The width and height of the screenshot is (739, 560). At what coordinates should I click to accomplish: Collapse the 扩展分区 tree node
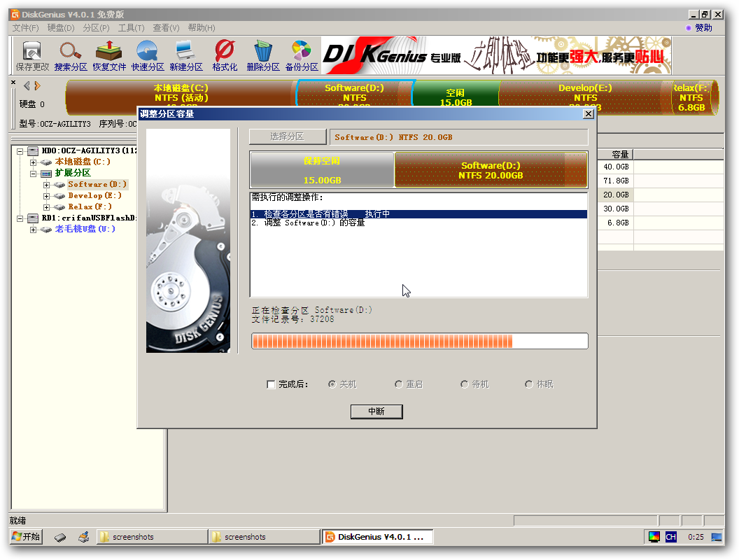click(x=33, y=174)
